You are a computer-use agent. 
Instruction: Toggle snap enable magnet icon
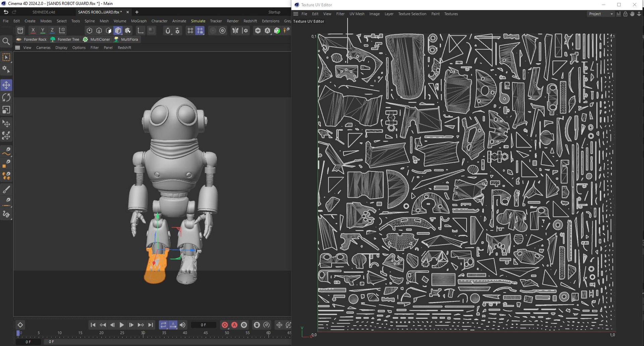tap(168, 31)
